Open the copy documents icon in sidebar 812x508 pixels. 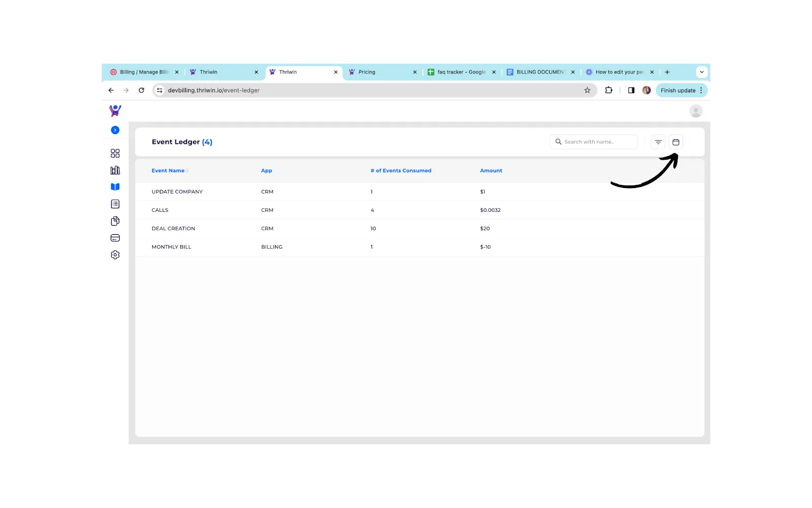tap(115, 221)
